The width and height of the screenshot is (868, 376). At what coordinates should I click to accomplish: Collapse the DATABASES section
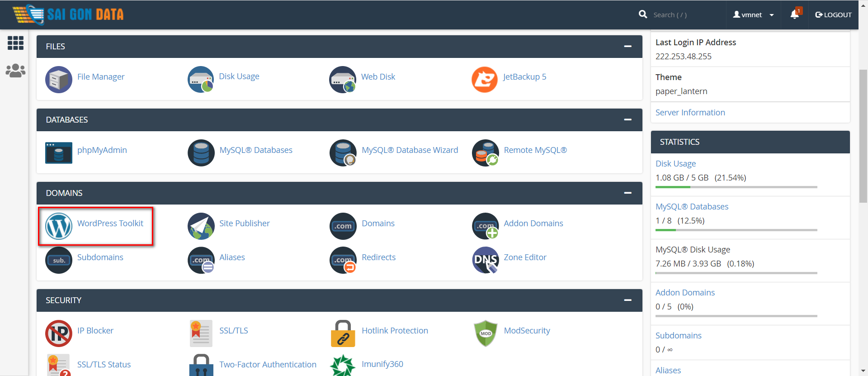click(x=627, y=119)
